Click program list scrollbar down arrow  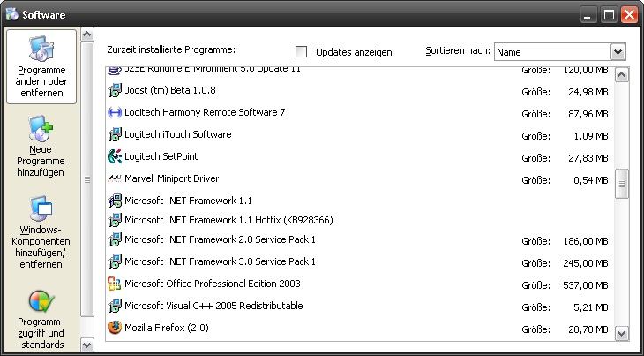coord(622,333)
